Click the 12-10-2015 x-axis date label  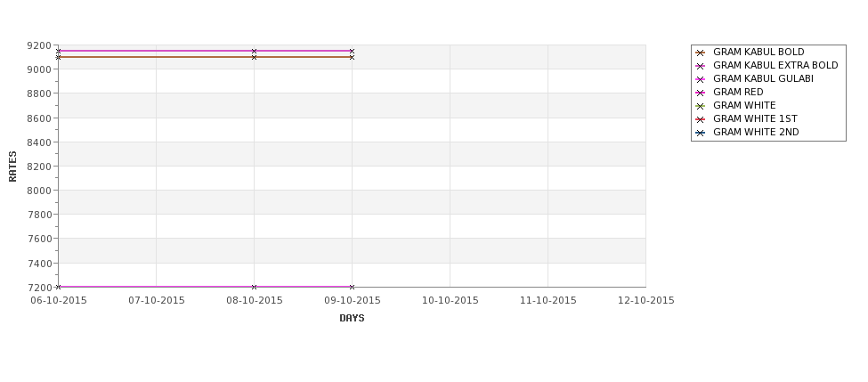646,300
